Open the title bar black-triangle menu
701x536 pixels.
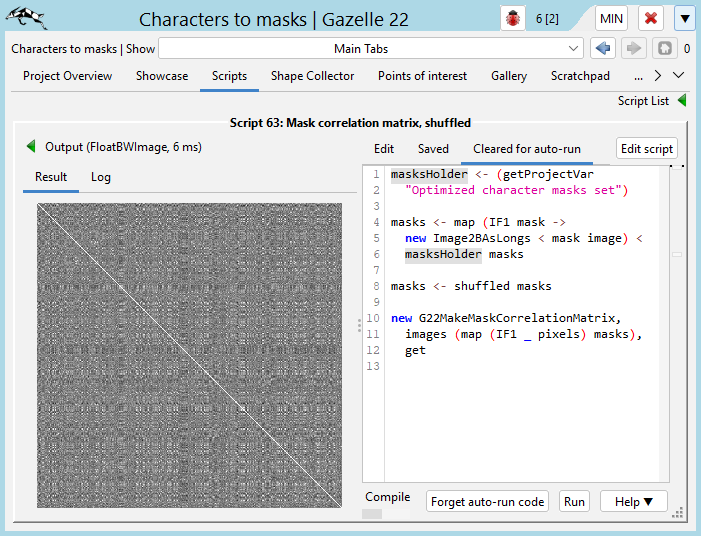684,19
